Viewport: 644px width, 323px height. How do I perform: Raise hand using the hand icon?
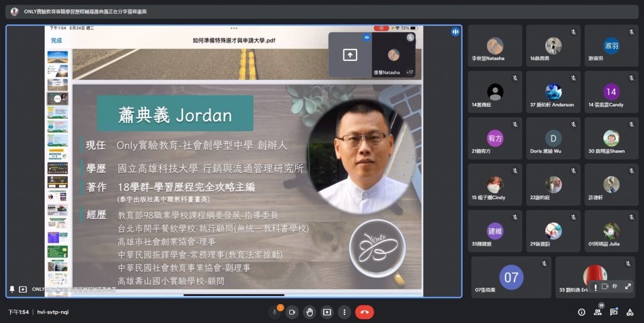coord(309,312)
